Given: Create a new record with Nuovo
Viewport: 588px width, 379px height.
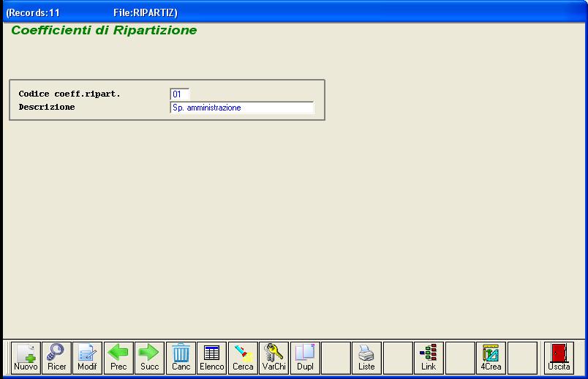Looking at the screenshot, I should [x=26, y=358].
